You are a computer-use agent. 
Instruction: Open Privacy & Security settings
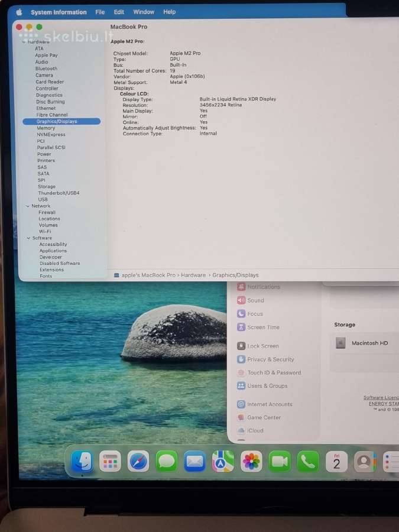tap(265, 359)
